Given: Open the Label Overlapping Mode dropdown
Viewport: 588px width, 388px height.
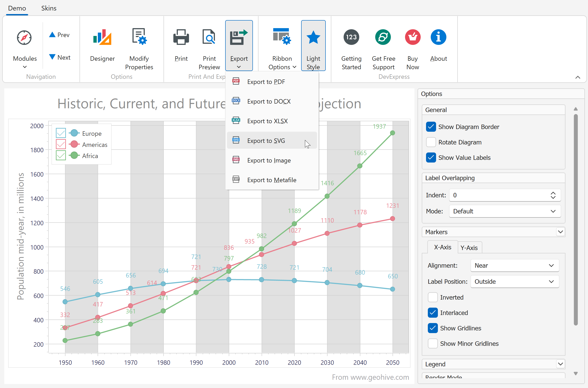Looking at the screenshot, I should pos(505,211).
